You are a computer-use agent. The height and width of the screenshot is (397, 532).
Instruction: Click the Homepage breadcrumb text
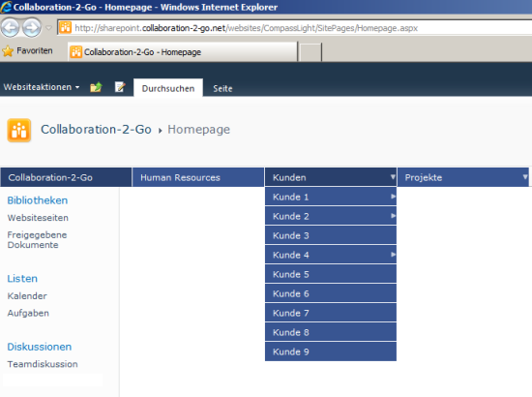(x=199, y=130)
